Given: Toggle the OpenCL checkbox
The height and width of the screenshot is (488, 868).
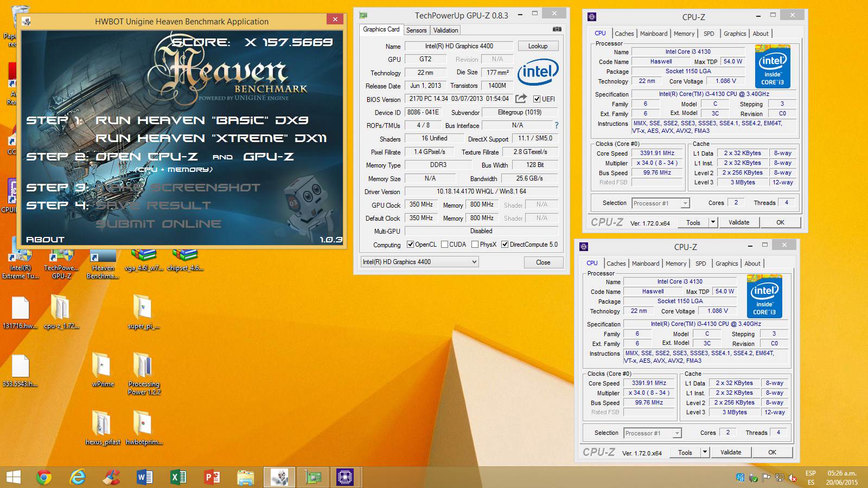Looking at the screenshot, I should click(410, 245).
